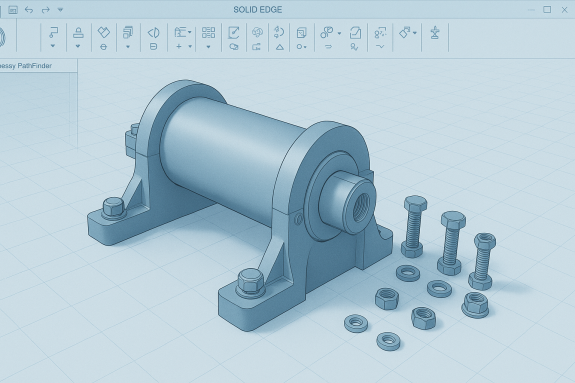575x383 pixels.
Task: Open dropdown arrow next to linked circles icon
Action: (x=339, y=33)
